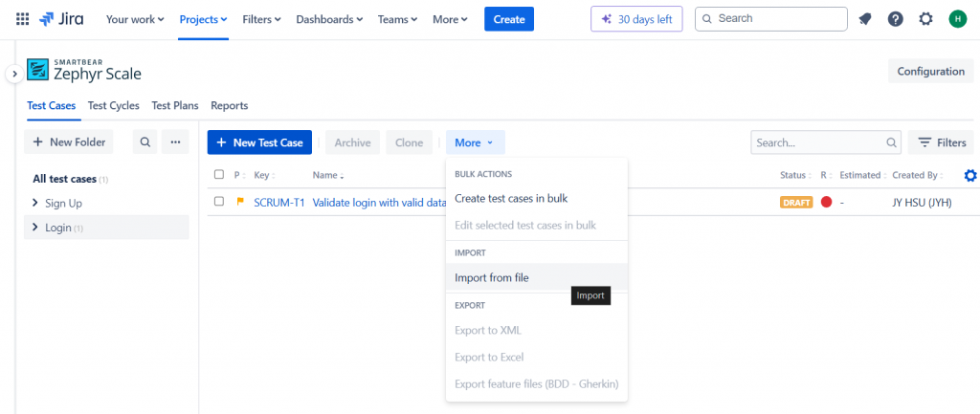980x414 pixels.
Task: Open Jira settings gear icon
Action: point(925,19)
